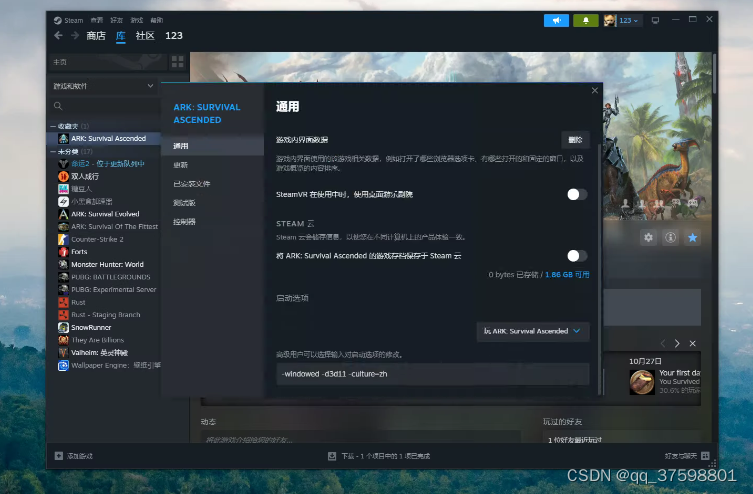Screen dimensions: 753x494
Task: Open the 商店 store tab
Action: point(96,36)
